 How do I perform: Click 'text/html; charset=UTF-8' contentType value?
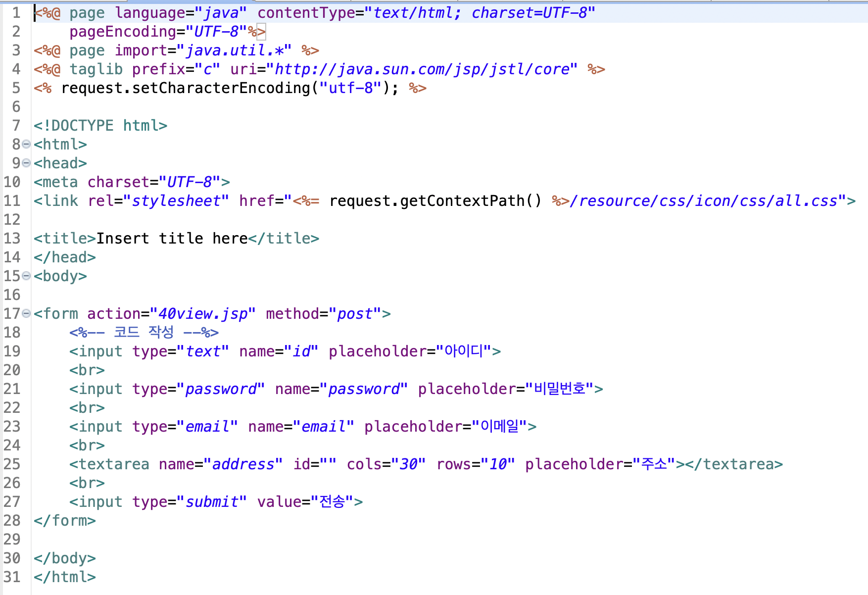(x=480, y=13)
